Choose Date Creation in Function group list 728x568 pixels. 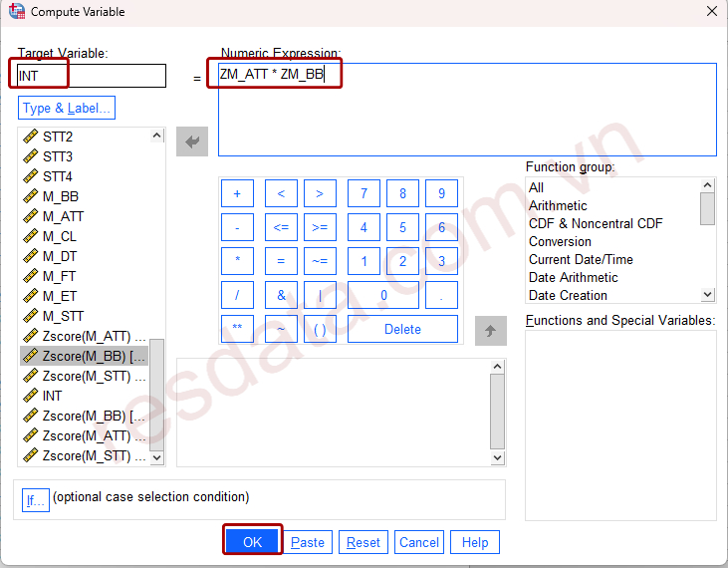tap(568, 295)
